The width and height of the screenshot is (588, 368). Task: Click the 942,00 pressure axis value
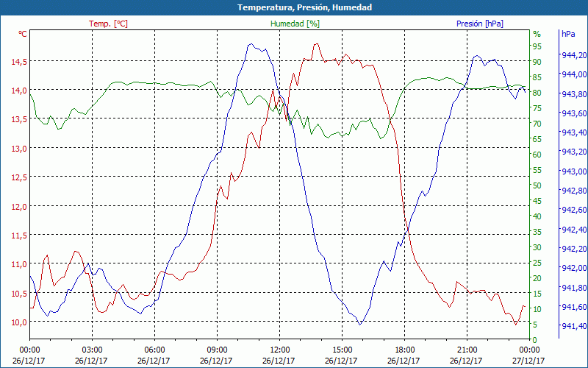(x=574, y=268)
